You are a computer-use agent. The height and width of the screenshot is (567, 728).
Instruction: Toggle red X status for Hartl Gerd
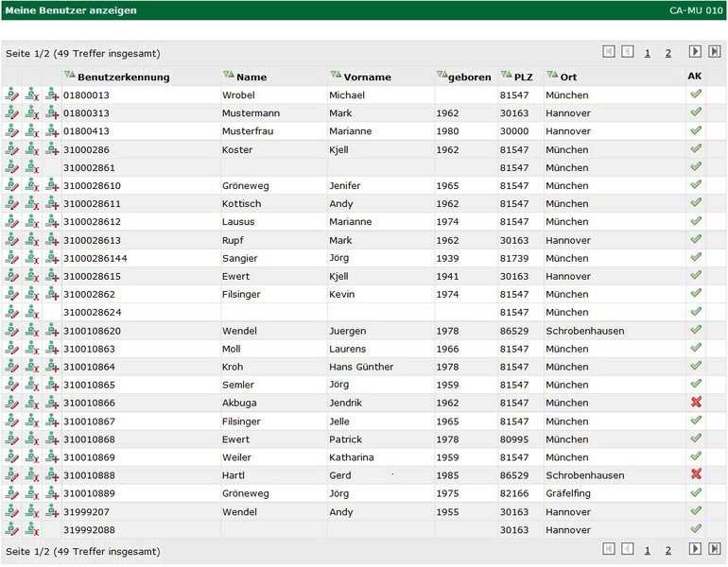point(696,474)
